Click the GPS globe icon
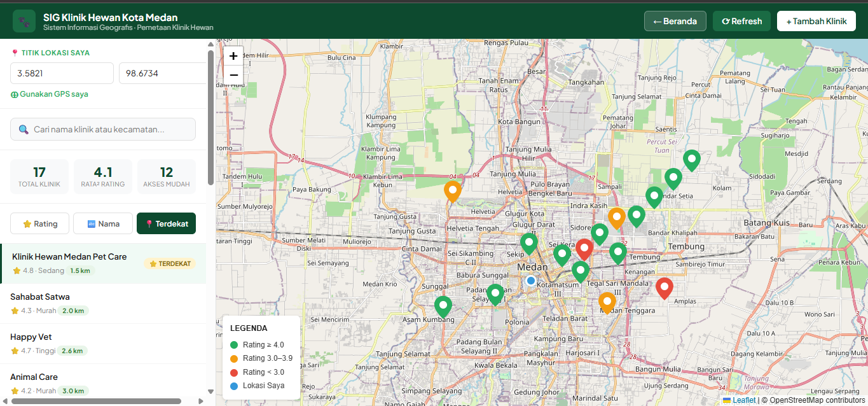 pos(14,94)
